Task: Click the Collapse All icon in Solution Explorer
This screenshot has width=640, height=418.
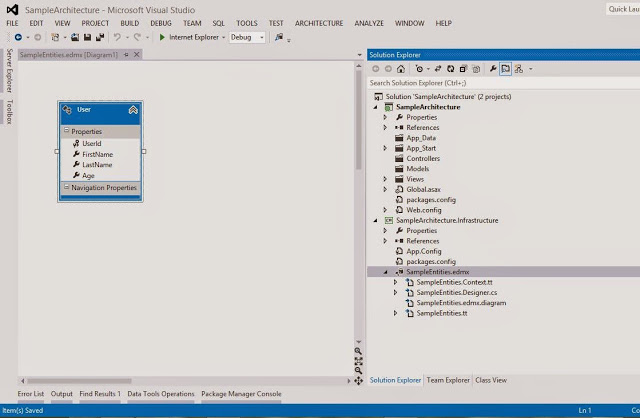Action: pyautogui.click(x=463, y=69)
